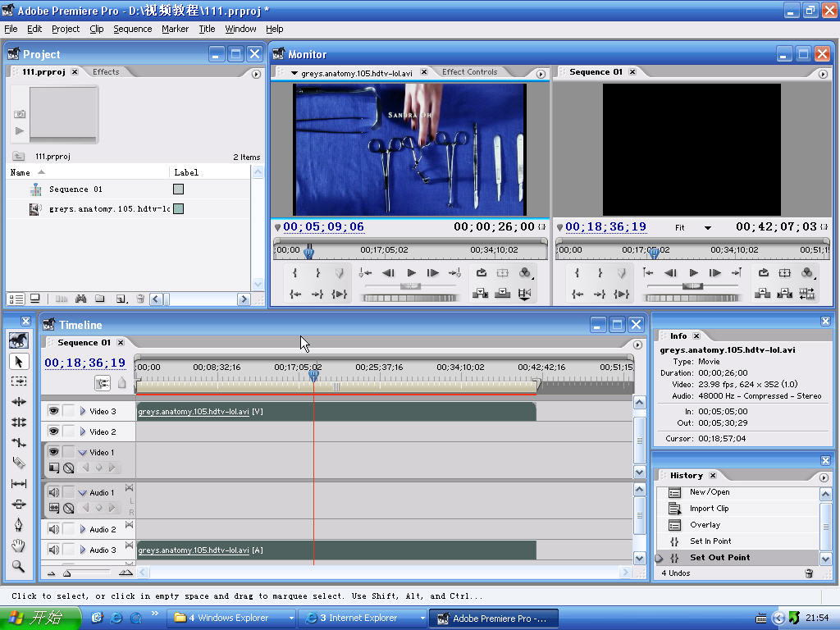Collapse the Audio 1 track

(x=83, y=492)
